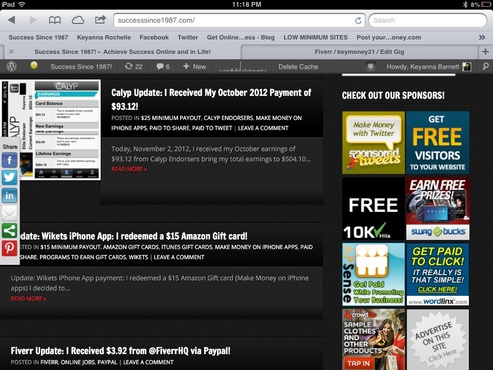Click LEAVE A COMMENT on Wikets post
The width and height of the screenshot is (493, 370).
179,257
